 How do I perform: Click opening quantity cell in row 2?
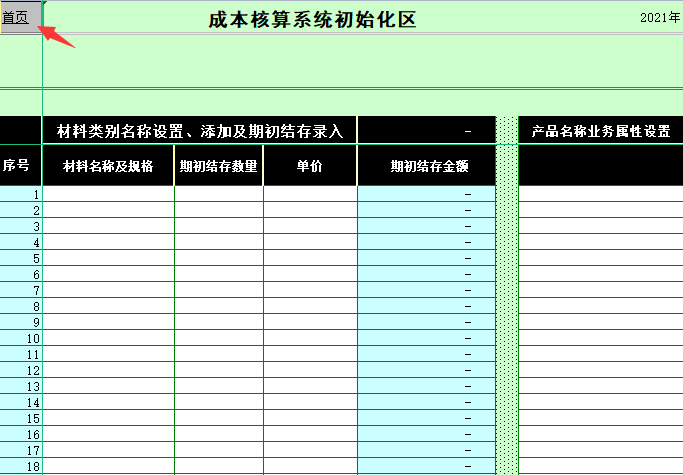(219, 210)
